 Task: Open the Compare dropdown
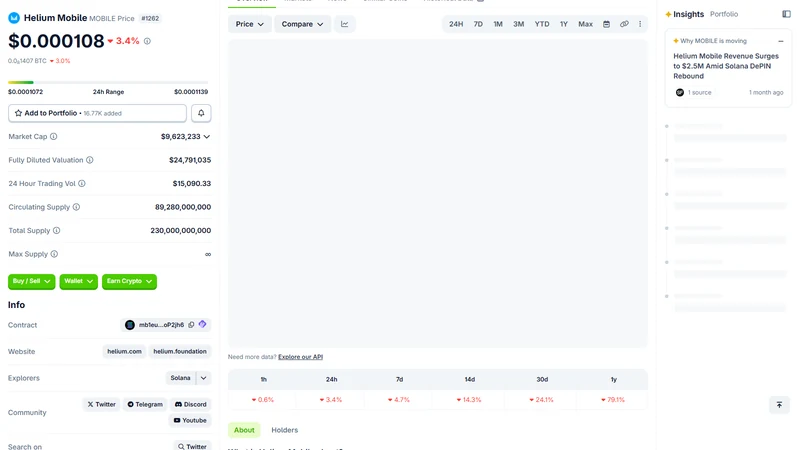click(x=303, y=24)
